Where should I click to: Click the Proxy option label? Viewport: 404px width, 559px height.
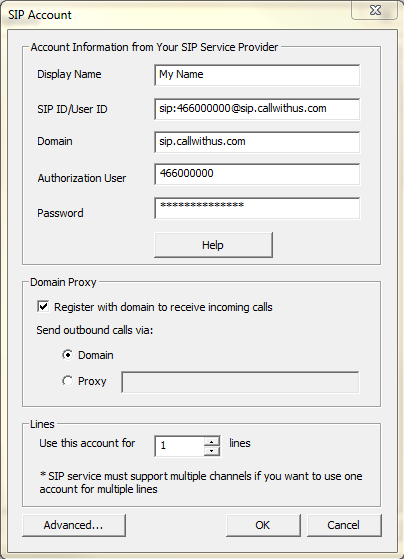point(92,381)
